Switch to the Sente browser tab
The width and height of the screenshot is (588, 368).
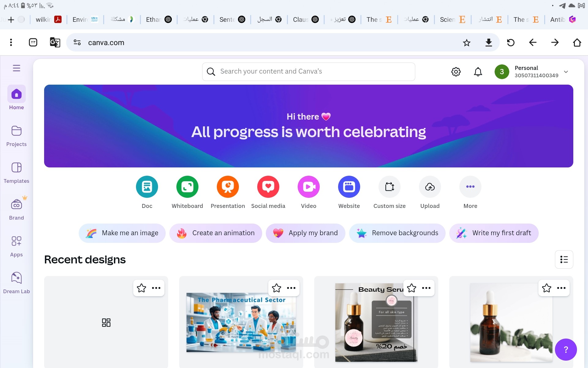click(232, 20)
